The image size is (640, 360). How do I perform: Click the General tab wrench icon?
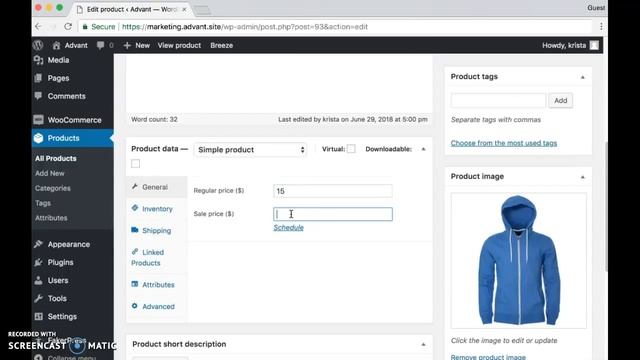[135, 187]
